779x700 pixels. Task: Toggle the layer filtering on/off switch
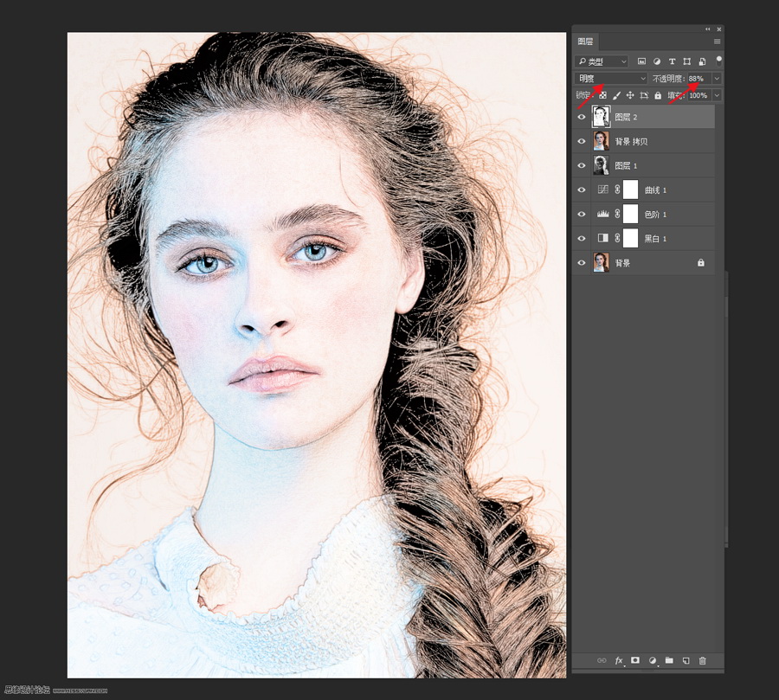pyautogui.click(x=718, y=61)
